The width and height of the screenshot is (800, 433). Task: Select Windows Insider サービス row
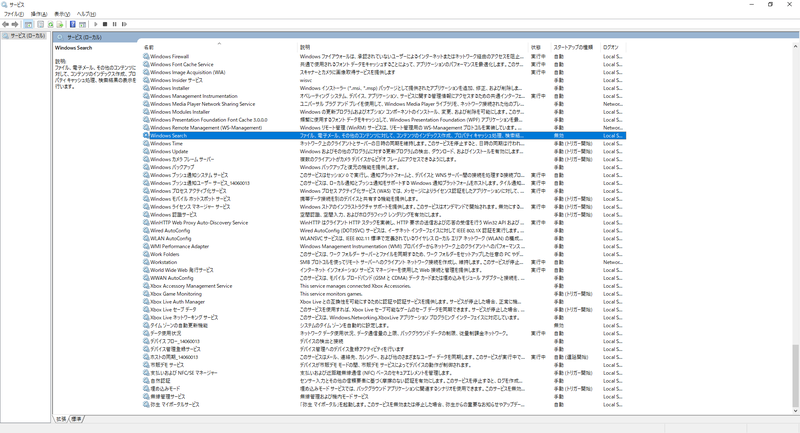coord(384,80)
